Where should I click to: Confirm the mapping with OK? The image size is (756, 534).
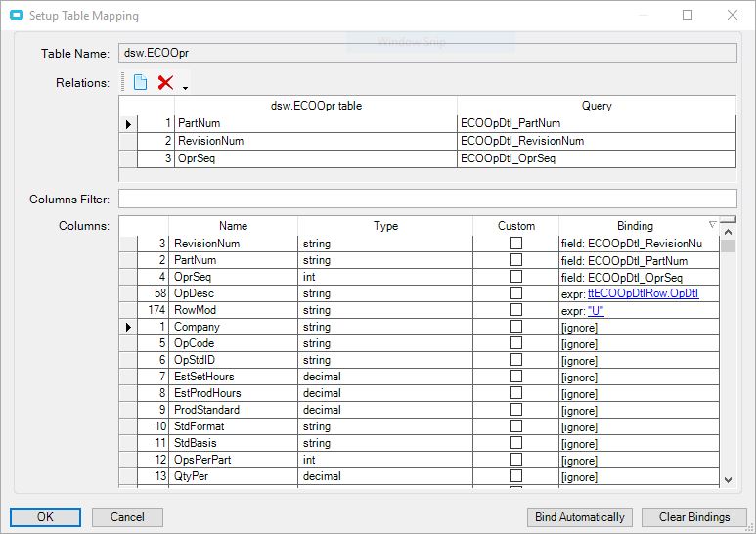[x=45, y=517]
